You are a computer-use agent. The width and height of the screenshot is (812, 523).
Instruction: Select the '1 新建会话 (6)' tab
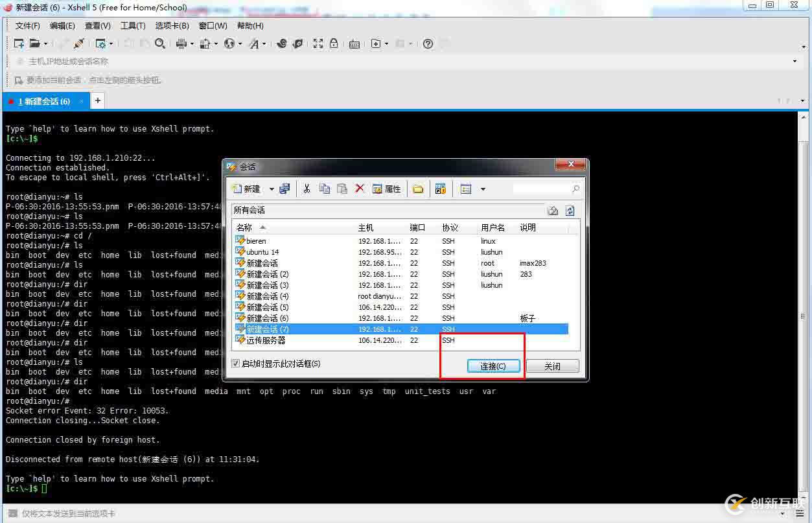coord(45,101)
